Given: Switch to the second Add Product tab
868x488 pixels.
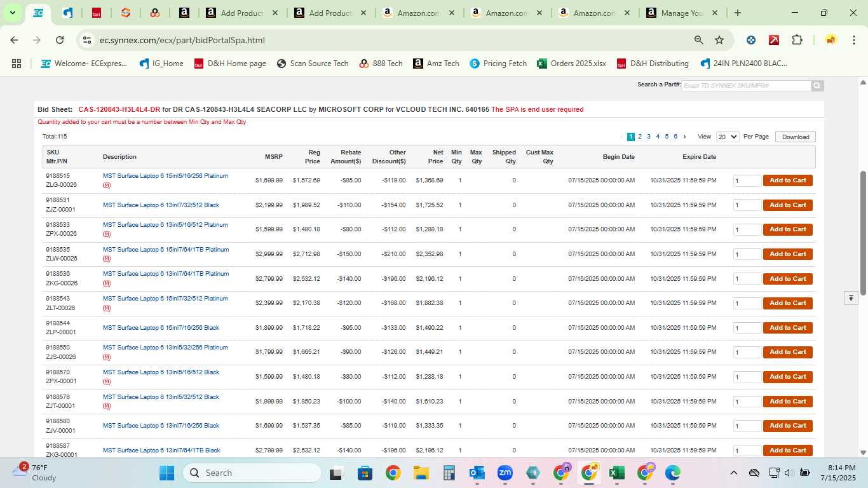Looking at the screenshot, I should pos(330,13).
